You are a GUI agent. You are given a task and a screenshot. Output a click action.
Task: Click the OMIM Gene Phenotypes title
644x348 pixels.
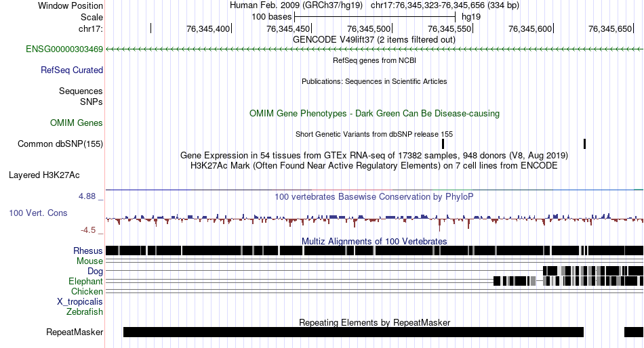point(374,113)
